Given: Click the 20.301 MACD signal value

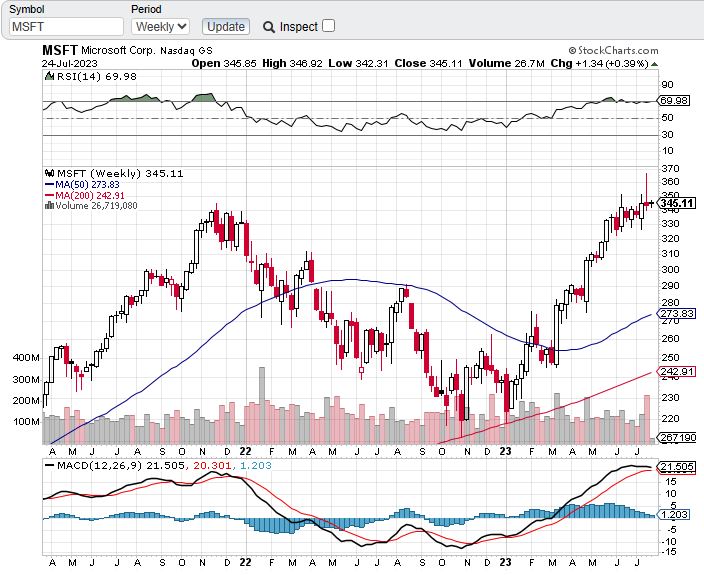Looking at the screenshot, I should [x=212, y=465].
